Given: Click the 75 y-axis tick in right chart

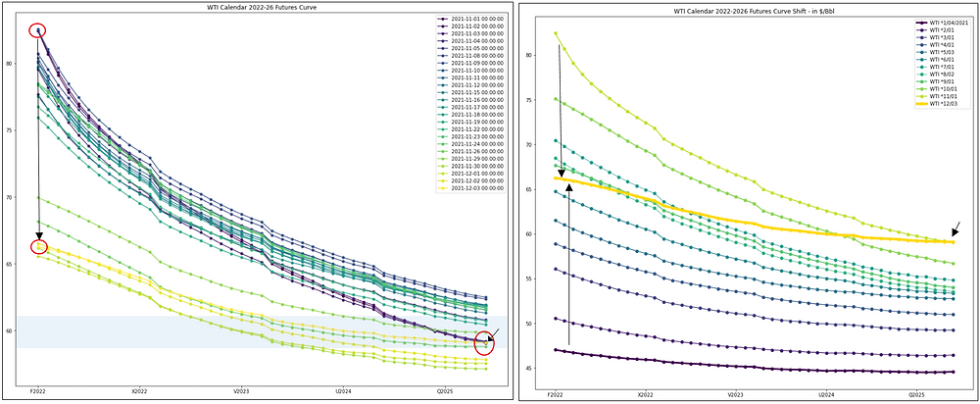Looking at the screenshot, I should click(529, 100).
